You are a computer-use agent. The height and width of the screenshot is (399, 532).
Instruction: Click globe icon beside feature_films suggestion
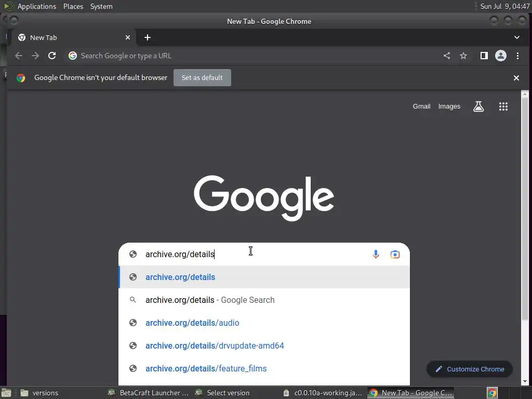coord(133,368)
